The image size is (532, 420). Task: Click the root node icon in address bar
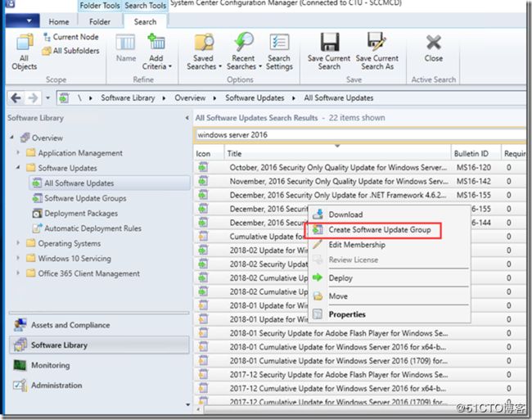(x=64, y=98)
